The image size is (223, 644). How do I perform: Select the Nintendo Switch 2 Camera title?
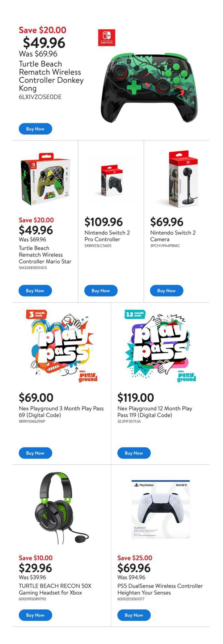[x=173, y=236]
